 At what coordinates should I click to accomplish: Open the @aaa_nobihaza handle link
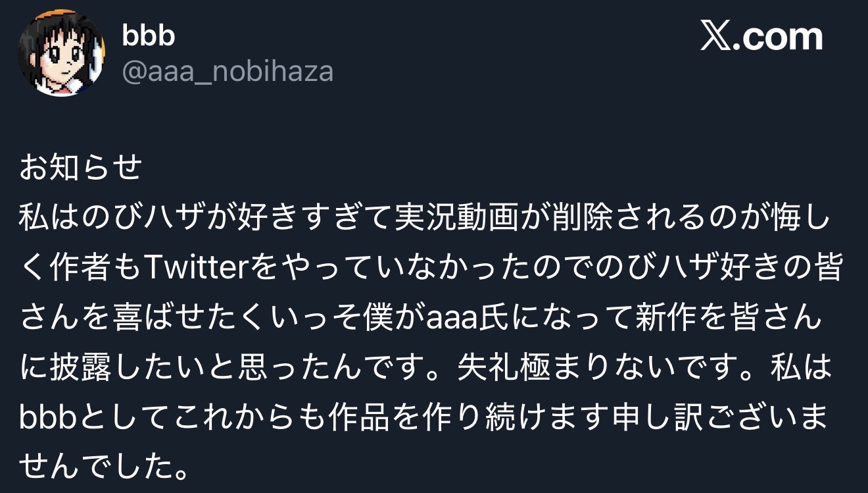(228, 71)
